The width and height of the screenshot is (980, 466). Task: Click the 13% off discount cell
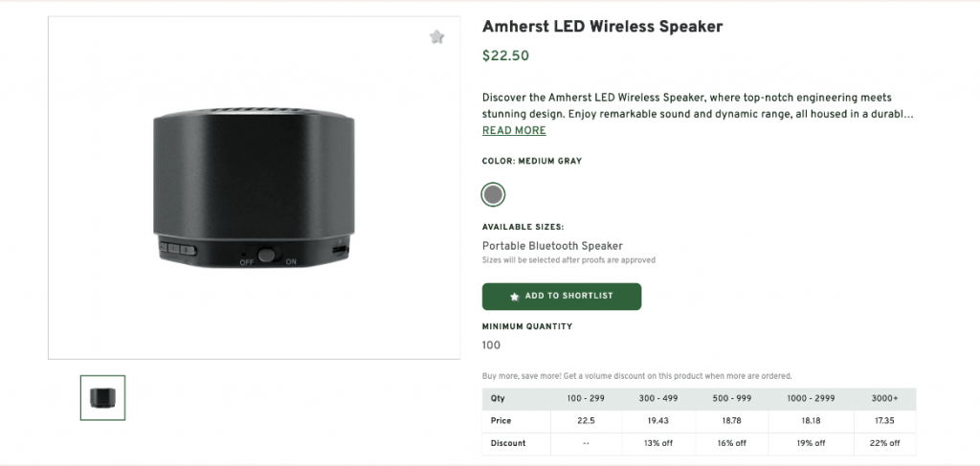coord(658,443)
